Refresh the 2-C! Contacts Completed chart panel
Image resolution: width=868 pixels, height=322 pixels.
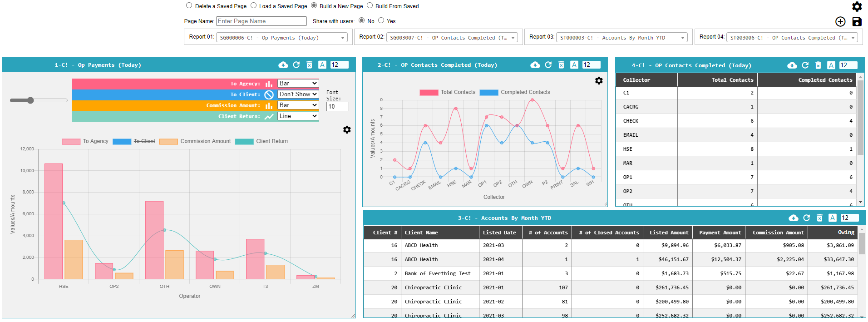pos(548,65)
